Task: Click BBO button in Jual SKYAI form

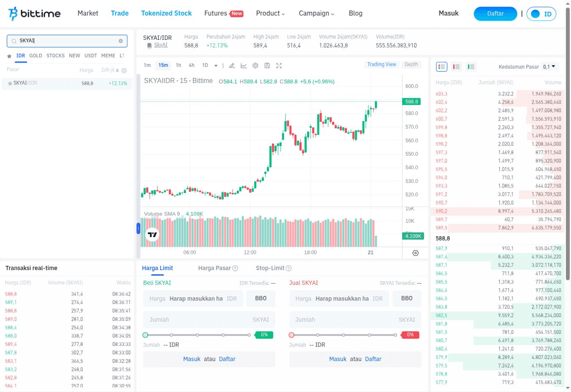Action: (x=407, y=298)
